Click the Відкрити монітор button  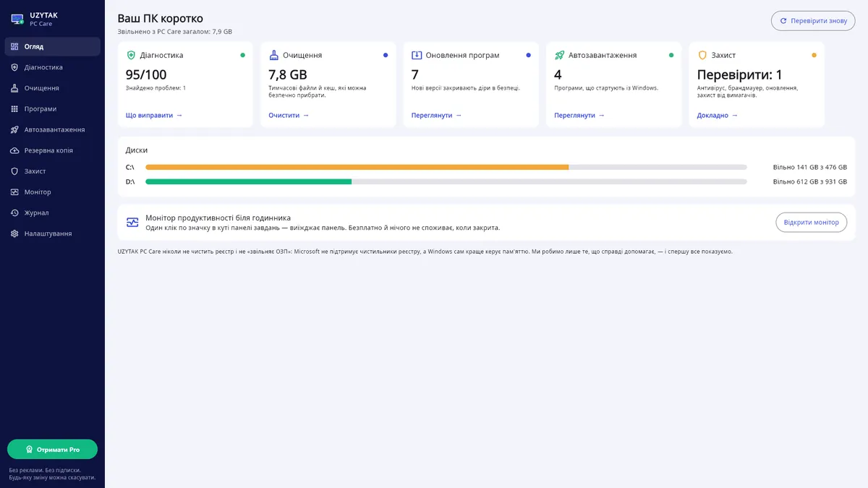(811, 223)
